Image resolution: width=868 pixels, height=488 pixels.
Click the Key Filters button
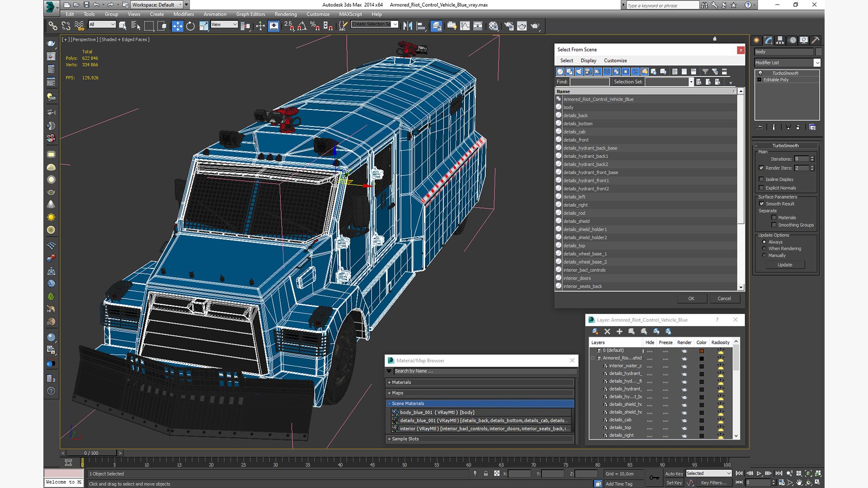(714, 483)
